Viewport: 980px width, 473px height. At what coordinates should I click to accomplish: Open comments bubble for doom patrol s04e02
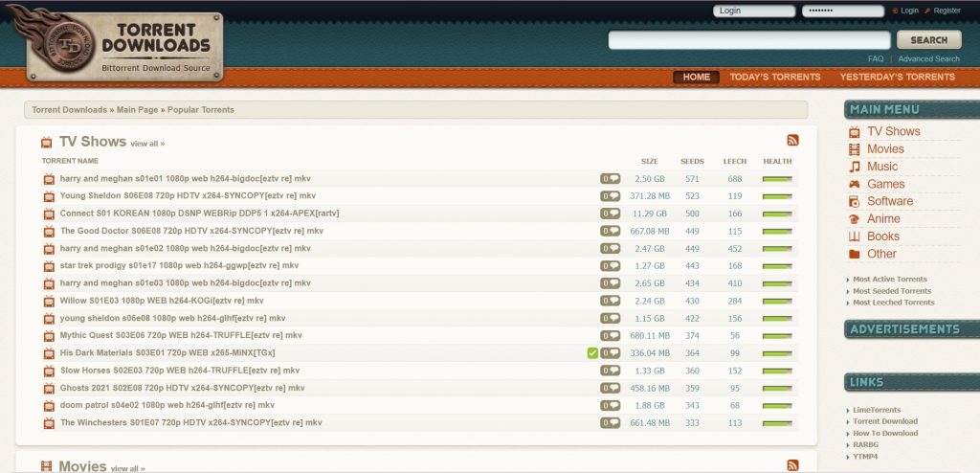(x=610, y=405)
